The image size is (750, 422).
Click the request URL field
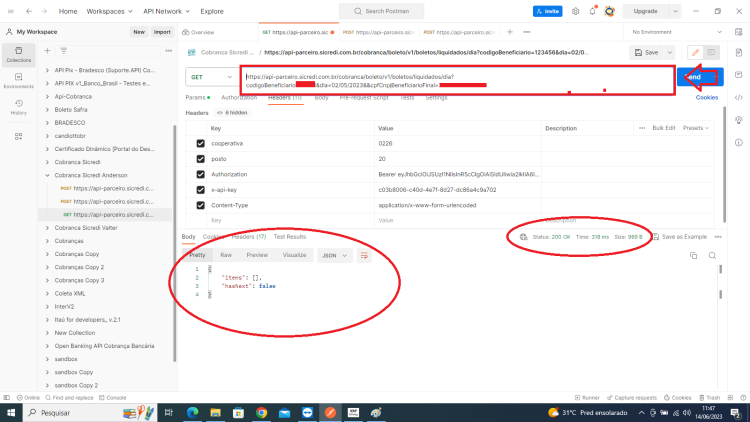click(457, 81)
